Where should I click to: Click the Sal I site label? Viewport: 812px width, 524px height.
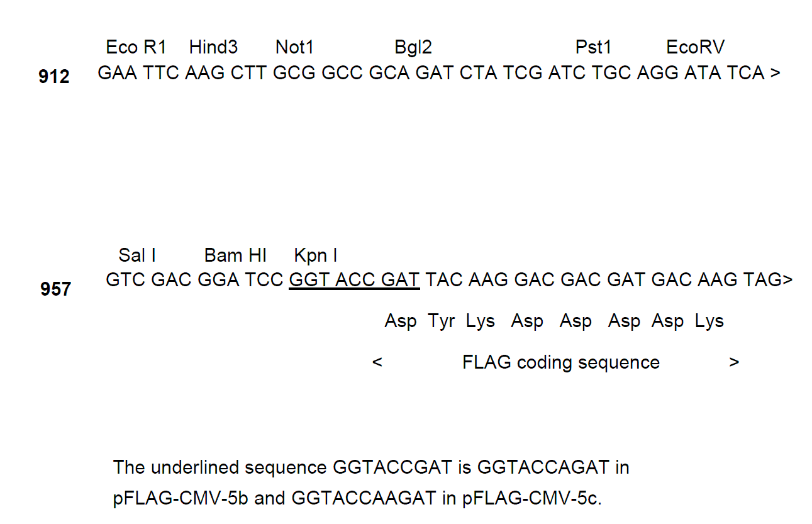pyautogui.click(x=137, y=255)
